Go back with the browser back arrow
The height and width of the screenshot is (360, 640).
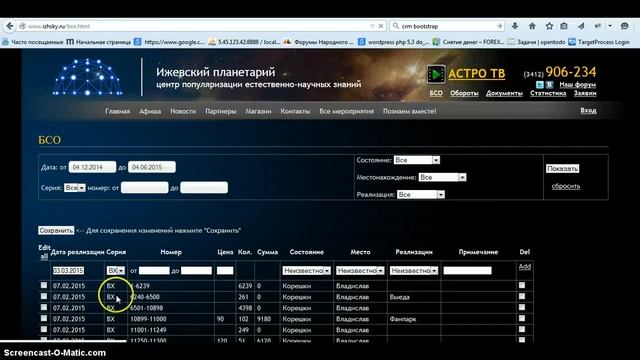point(10,26)
